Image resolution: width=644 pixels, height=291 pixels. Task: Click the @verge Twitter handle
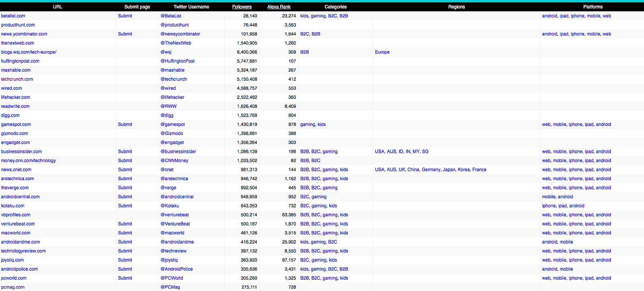pyautogui.click(x=168, y=188)
